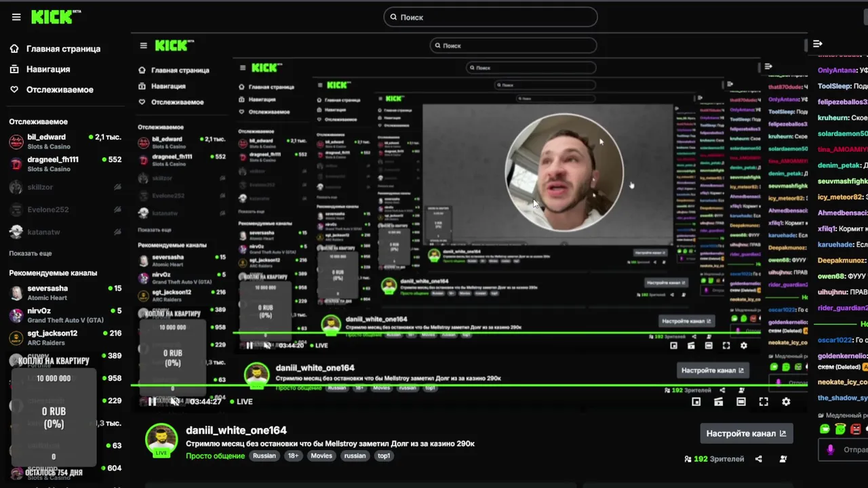868x488 pixels.
Task: Click the 192 Зрителей viewer count
Action: coord(714,459)
